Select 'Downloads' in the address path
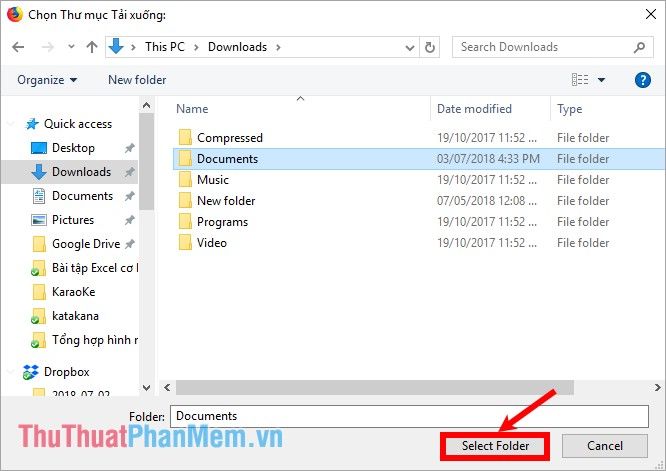This screenshot has height=471, width=666. [237, 47]
